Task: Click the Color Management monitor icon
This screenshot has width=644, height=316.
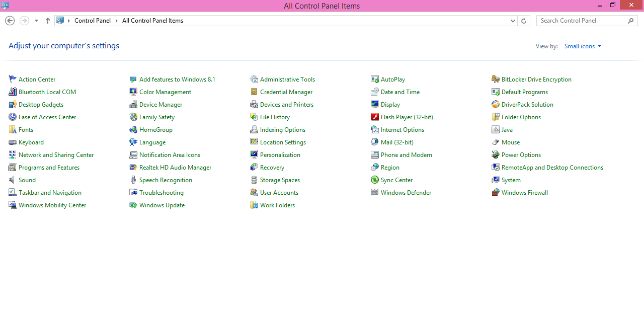Action: (x=133, y=92)
